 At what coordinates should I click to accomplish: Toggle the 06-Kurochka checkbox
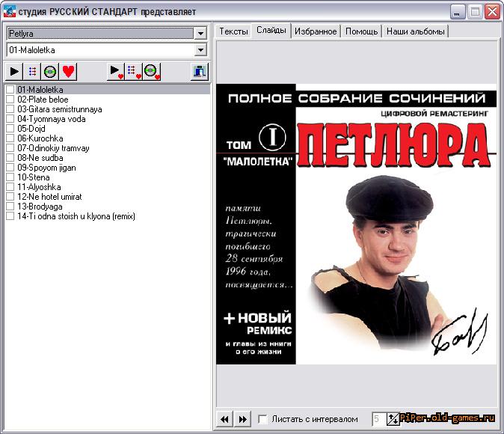coord(10,138)
